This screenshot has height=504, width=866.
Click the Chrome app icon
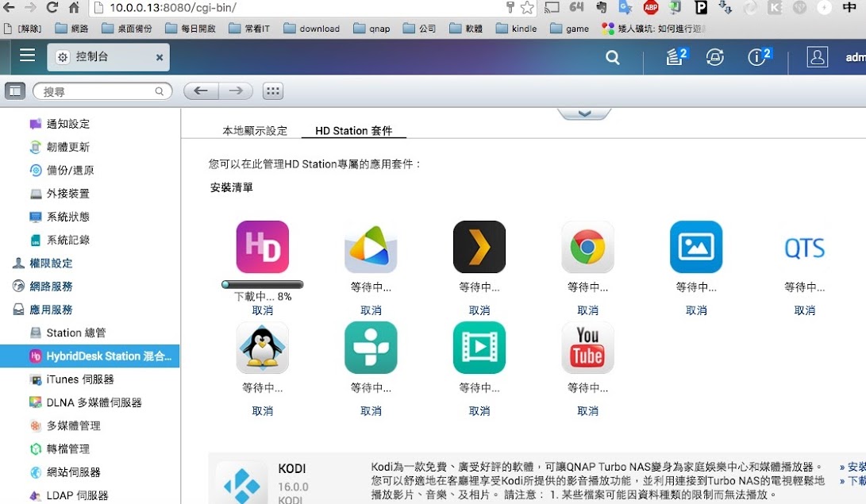587,247
